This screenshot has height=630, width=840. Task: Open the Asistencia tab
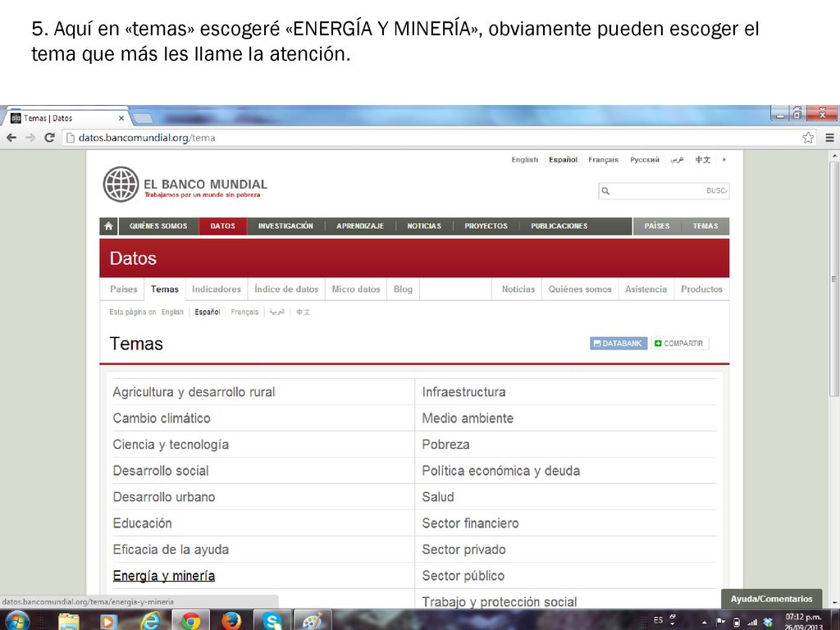pos(646,290)
